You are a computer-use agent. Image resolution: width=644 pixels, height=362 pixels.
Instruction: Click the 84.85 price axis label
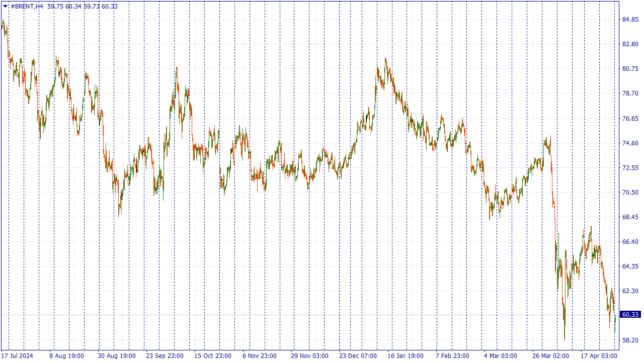(630, 20)
